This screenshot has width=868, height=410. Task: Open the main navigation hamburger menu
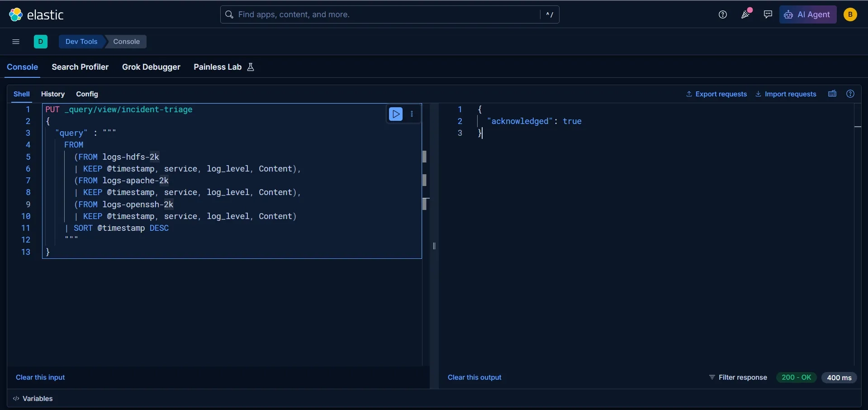point(16,42)
